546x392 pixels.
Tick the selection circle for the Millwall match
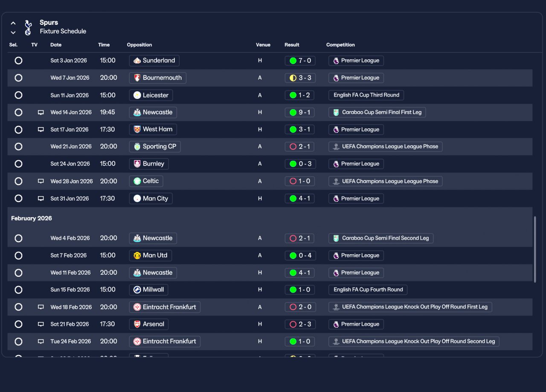18,290
